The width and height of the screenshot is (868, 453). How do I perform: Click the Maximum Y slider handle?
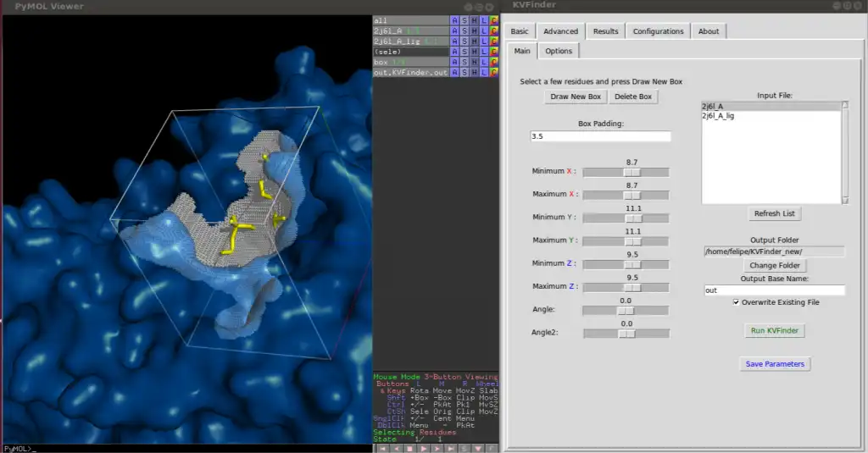pos(633,241)
